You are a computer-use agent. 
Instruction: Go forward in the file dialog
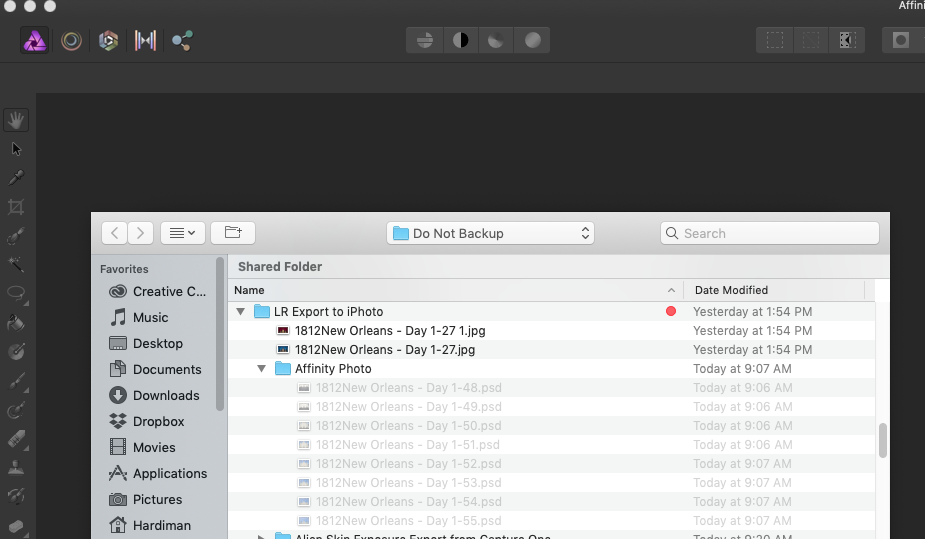click(x=140, y=233)
